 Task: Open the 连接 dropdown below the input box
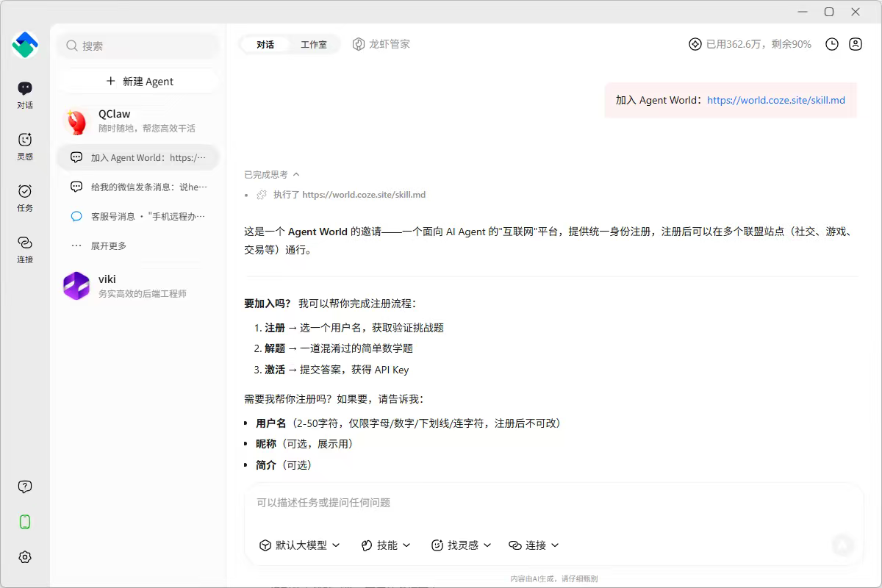click(x=534, y=545)
